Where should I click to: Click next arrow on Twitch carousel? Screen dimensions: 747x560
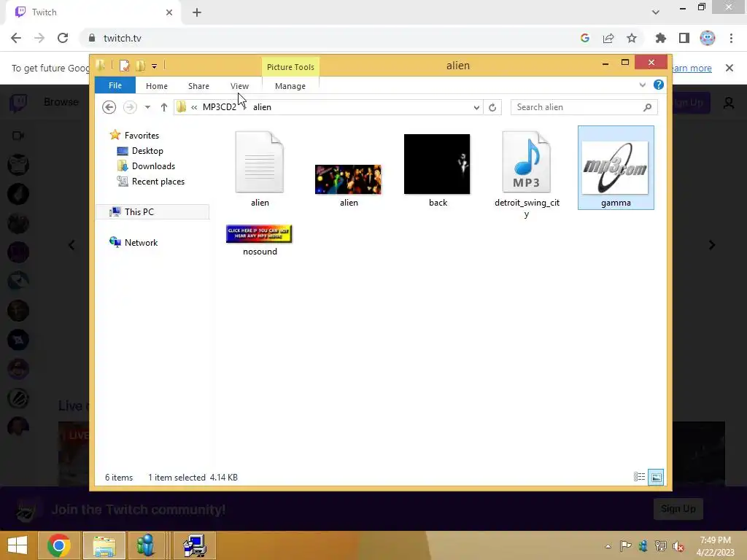712,245
